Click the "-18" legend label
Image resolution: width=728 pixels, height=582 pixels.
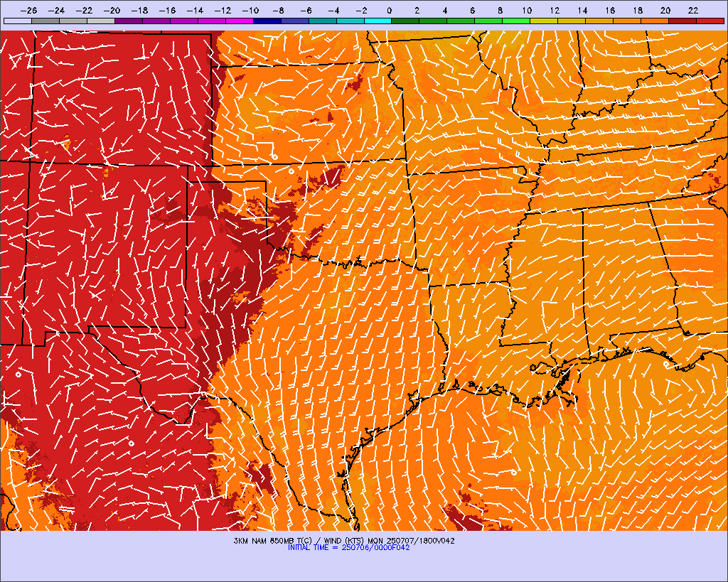pyautogui.click(x=140, y=10)
